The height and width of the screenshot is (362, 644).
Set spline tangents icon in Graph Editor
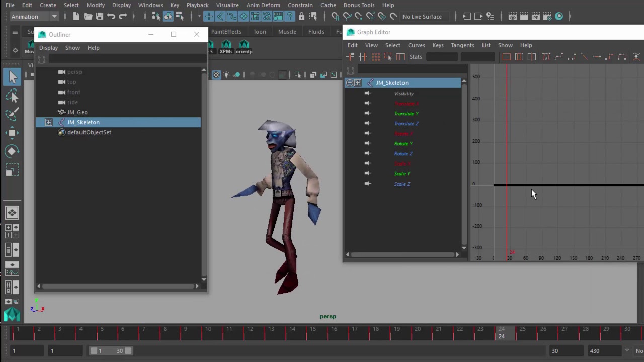click(x=559, y=57)
